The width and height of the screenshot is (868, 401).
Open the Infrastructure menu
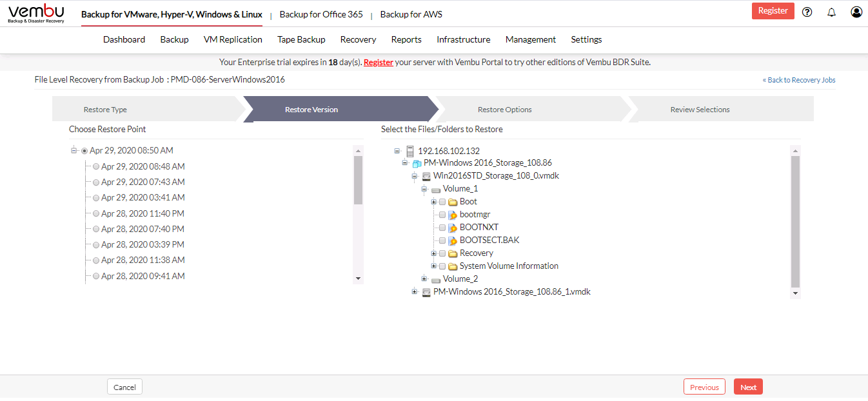(x=464, y=39)
